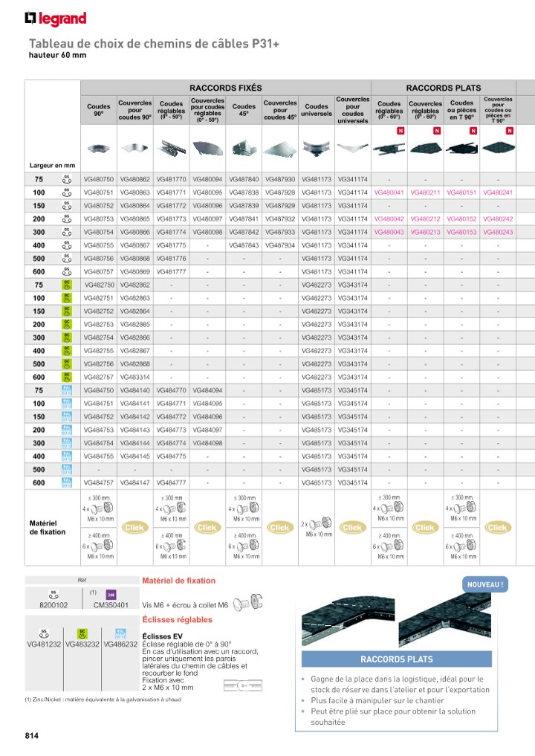Click the purple icon above CM350401
The height and width of the screenshot is (756, 535).
point(111,595)
